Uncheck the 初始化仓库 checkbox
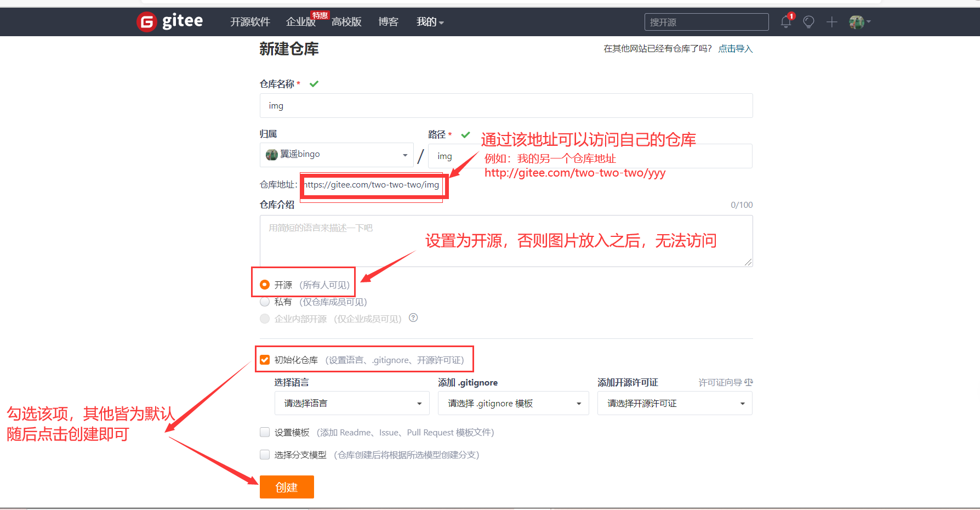The height and width of the screenshot is (510, 980). pos(265,359)
